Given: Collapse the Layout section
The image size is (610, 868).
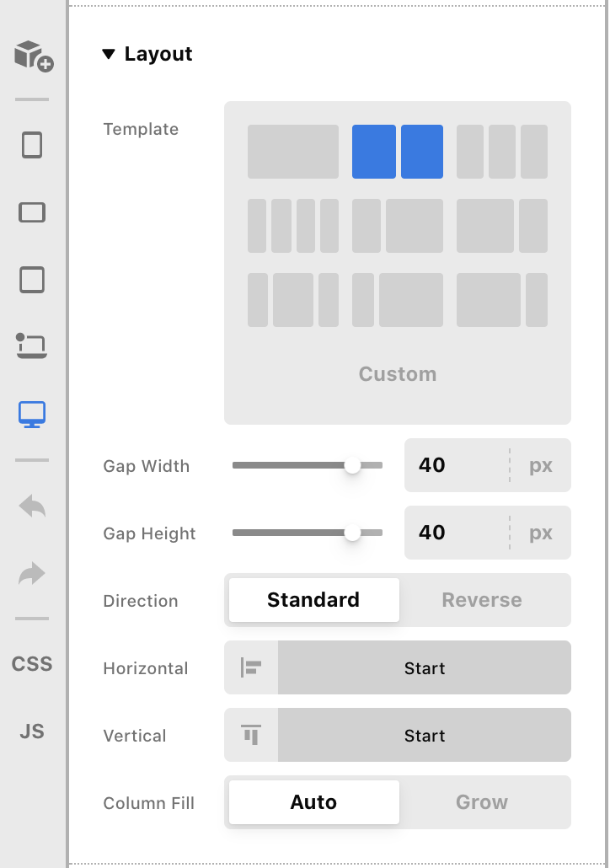Looking at the screenshot, I should (108, 55).
